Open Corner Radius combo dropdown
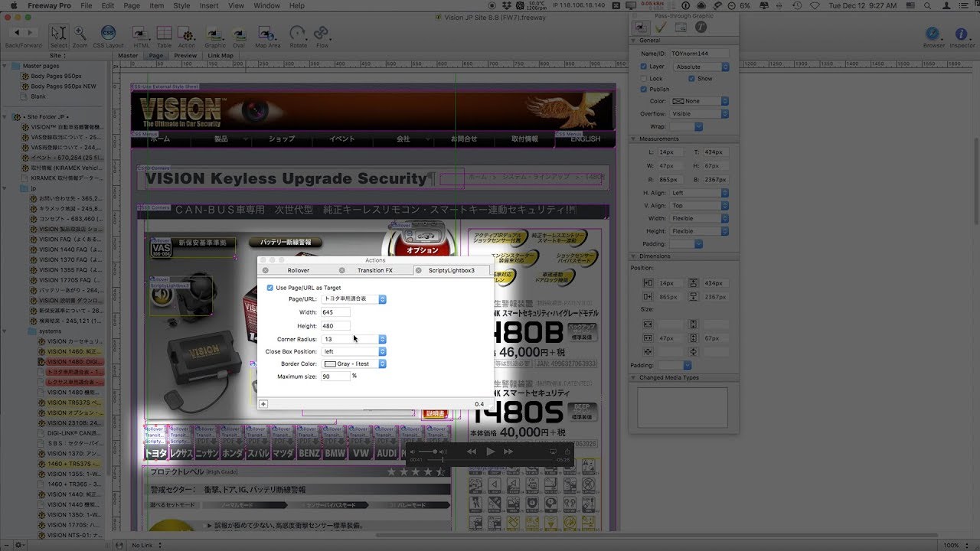The image size is (980, 551). click(383, 339)
